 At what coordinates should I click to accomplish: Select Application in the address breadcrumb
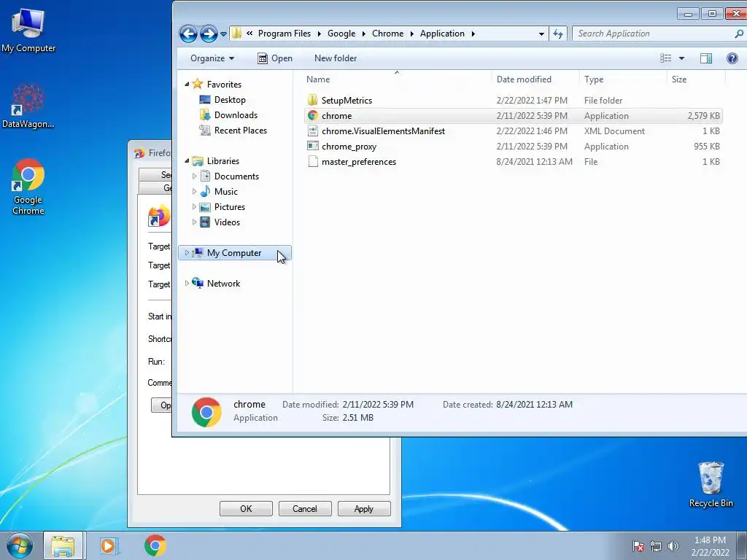(x=442, y=34)
